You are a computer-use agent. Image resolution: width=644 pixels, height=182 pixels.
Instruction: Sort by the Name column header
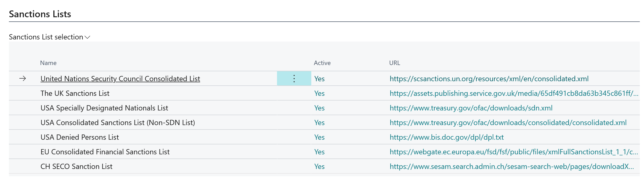coord(48,63)
